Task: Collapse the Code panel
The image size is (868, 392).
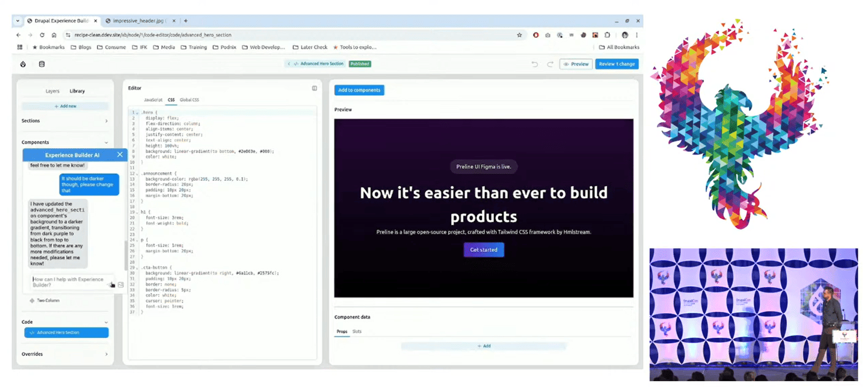Action: tap(106, 322)
